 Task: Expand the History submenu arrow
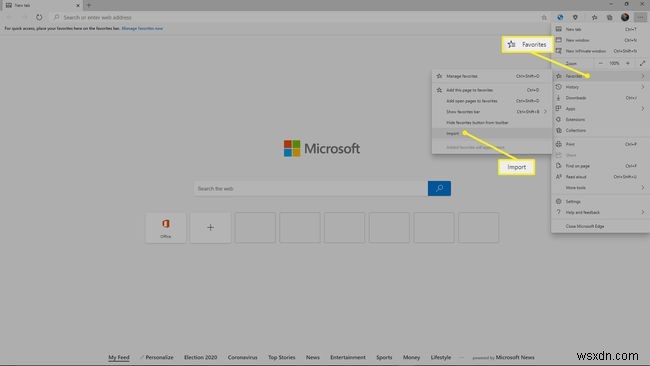tap(643, 87)
